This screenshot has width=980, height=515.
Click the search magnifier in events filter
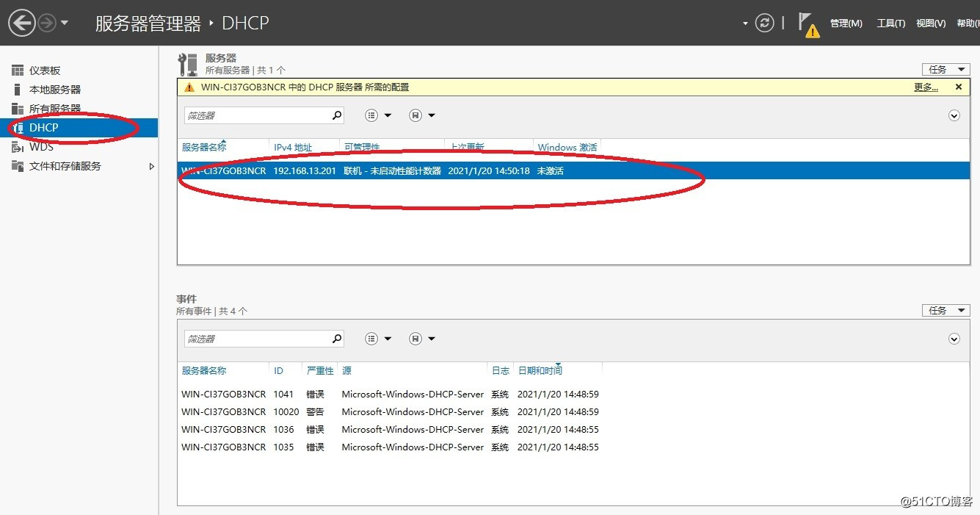click(336, 339)
